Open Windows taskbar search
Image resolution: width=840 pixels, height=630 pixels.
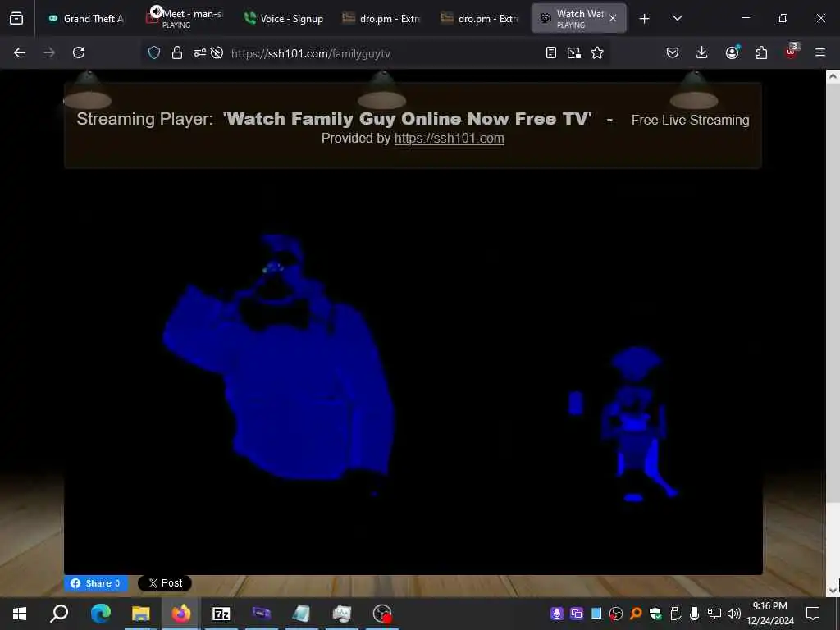tap(59, 613)
